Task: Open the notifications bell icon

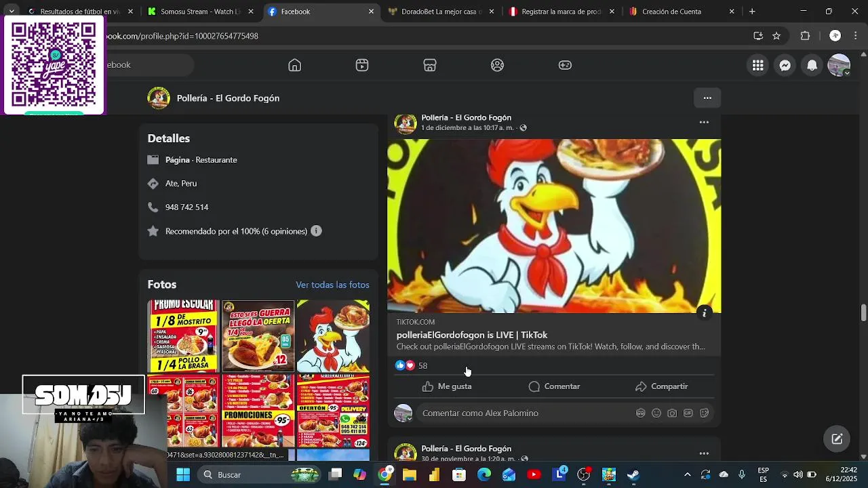Action: click(x=812, y=65)
